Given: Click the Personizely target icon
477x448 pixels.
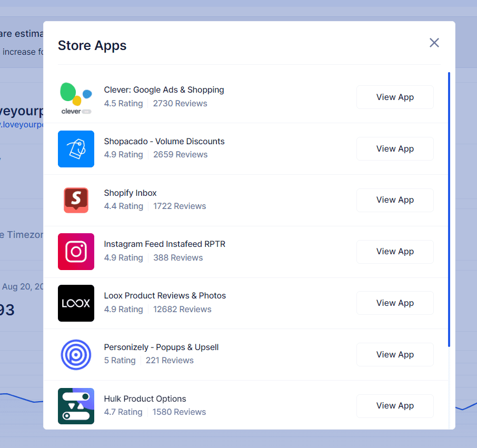Looking at the screenshot, I should click(x=76, y=355).
